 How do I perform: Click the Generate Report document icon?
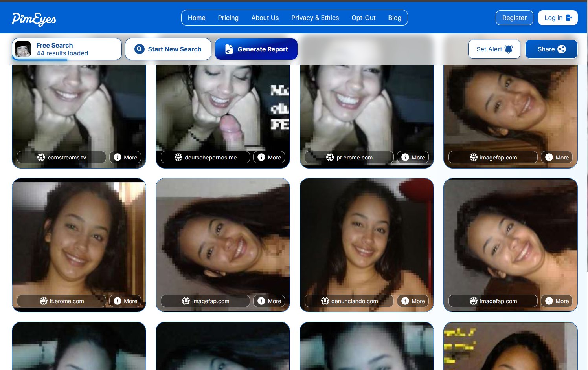[x=229, y=49]
